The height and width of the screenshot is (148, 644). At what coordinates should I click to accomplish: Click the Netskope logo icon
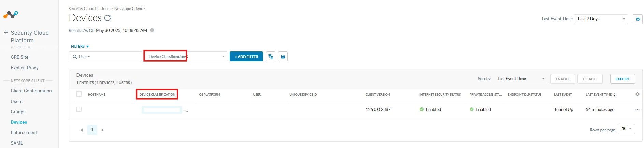pyautogui.click(x=11, y=15)
